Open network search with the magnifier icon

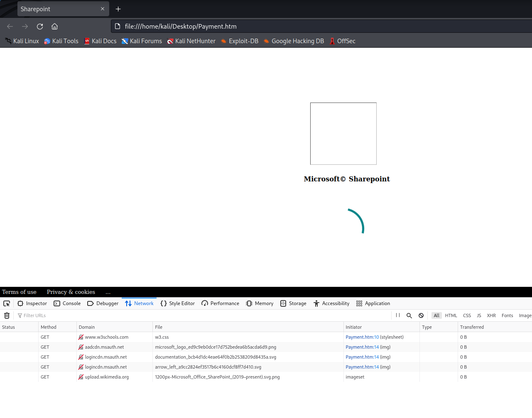coord(409,315)
